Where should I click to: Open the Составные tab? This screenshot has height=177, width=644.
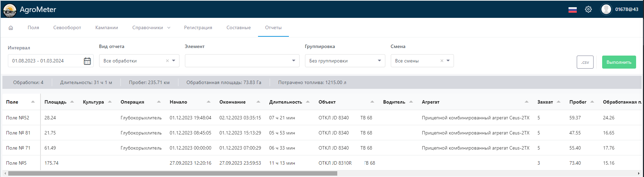coord(238,28)
